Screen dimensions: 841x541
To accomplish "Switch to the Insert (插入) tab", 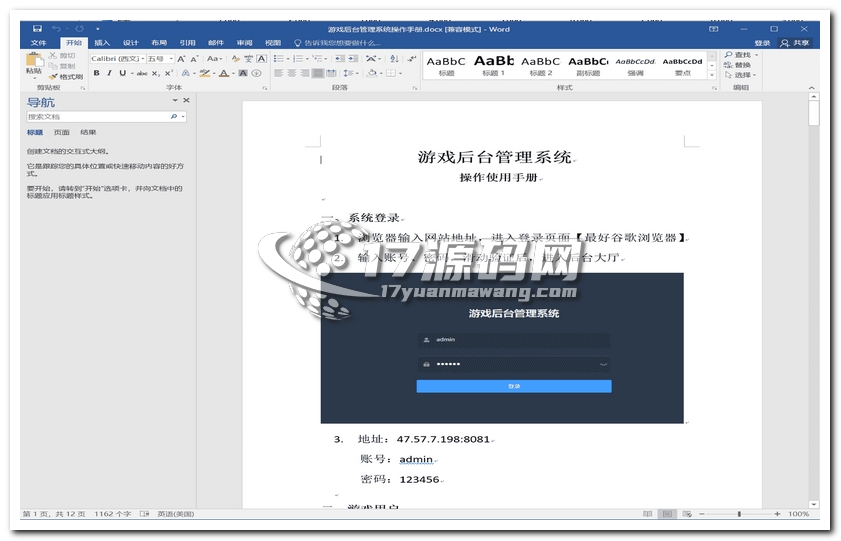I will 102,42.
